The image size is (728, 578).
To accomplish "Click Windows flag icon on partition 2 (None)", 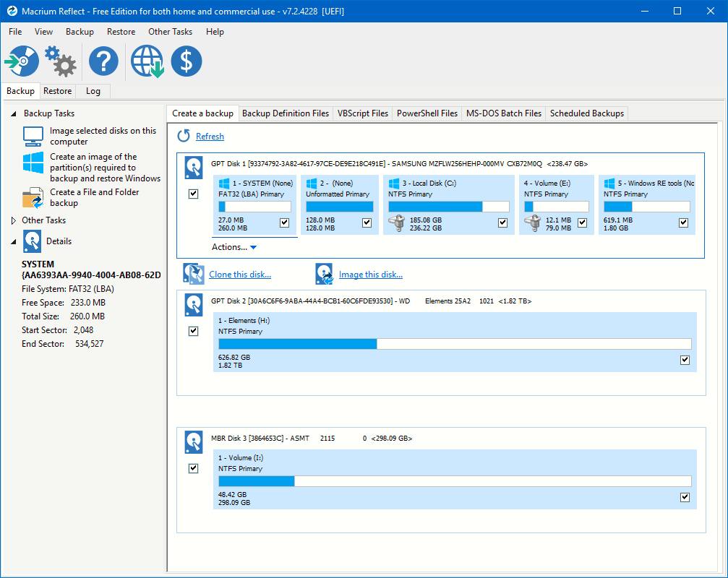I will click(x=312, y=184).
